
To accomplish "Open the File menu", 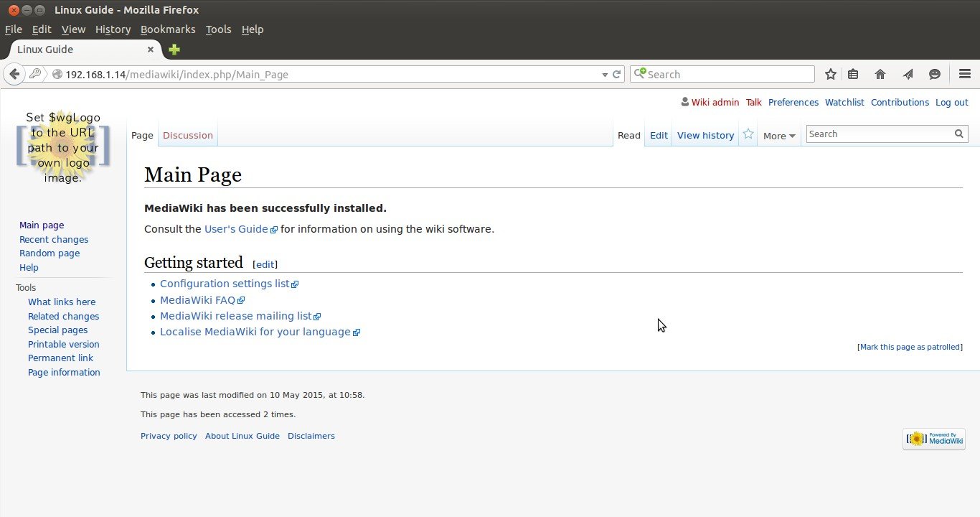I will pos(14,29).
